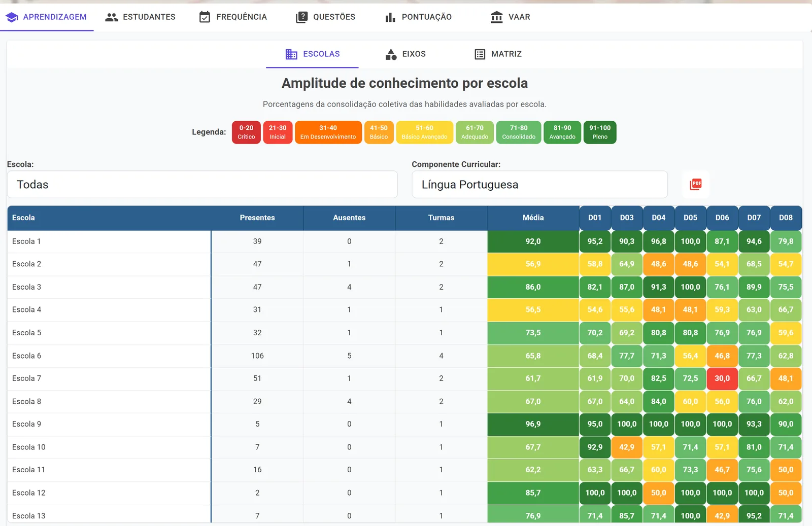Click the Pontuação bar chart icon
This screenshot has width=812, height=526.
[x=390, y=17]
